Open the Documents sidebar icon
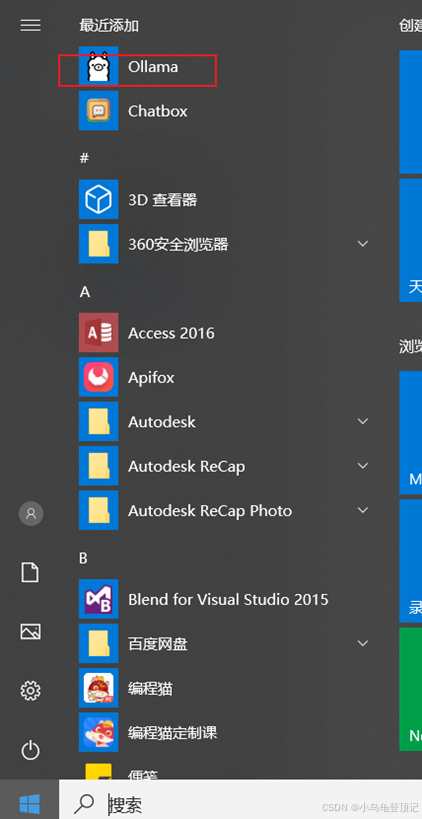The image size is (422, 819). pos(30,572)
